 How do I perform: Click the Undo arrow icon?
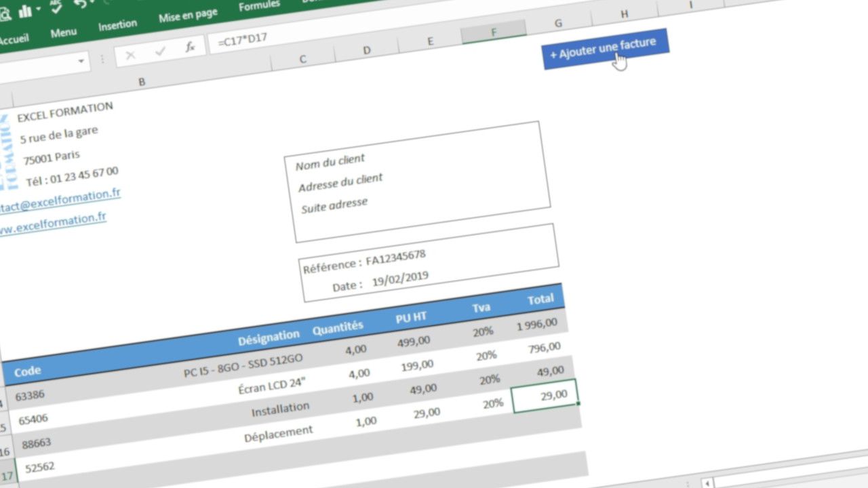(x=80, y=4)
